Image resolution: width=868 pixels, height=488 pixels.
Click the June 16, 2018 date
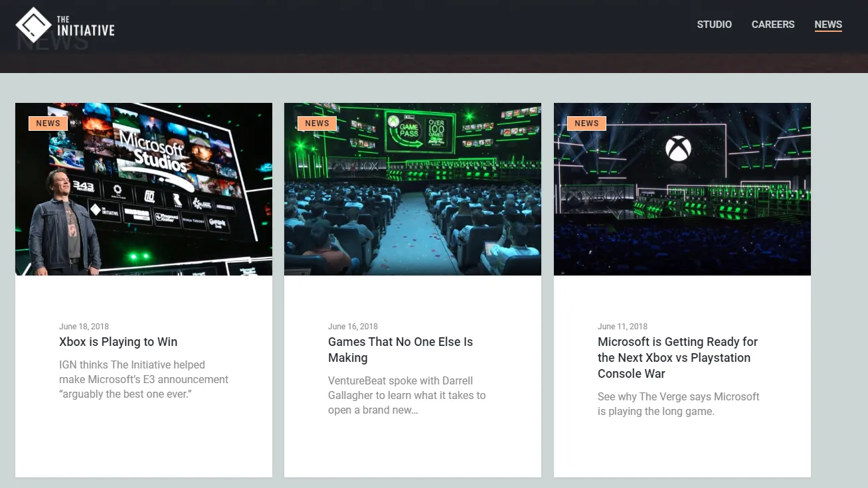click(x=353, y=327)
